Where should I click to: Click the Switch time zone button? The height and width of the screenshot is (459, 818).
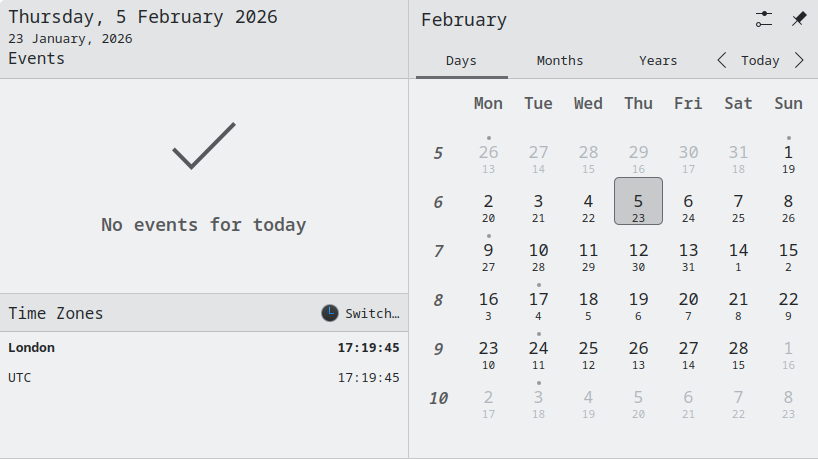tap(361, 313)
